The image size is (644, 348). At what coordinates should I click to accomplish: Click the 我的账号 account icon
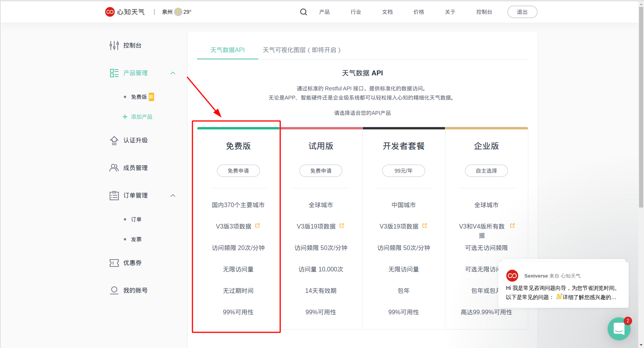[x=114, y=290]
